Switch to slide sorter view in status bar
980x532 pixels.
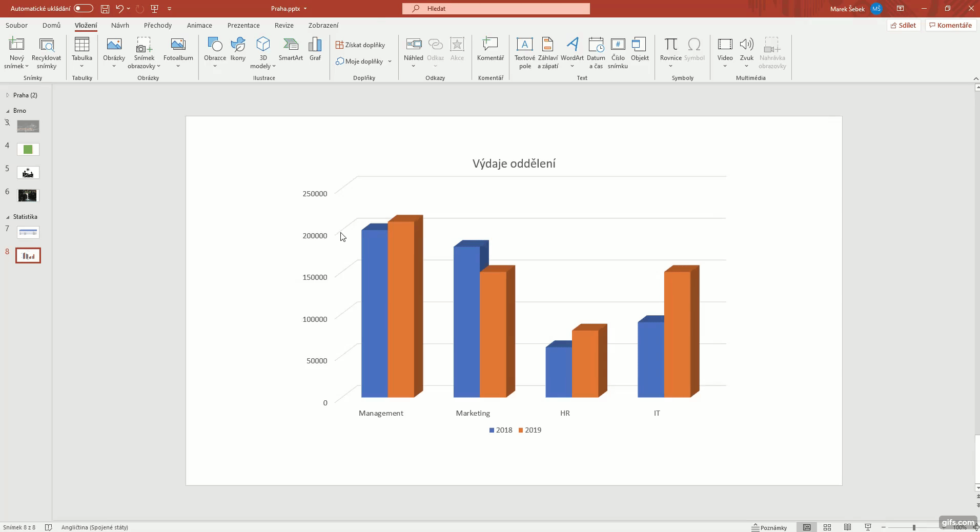827,527
